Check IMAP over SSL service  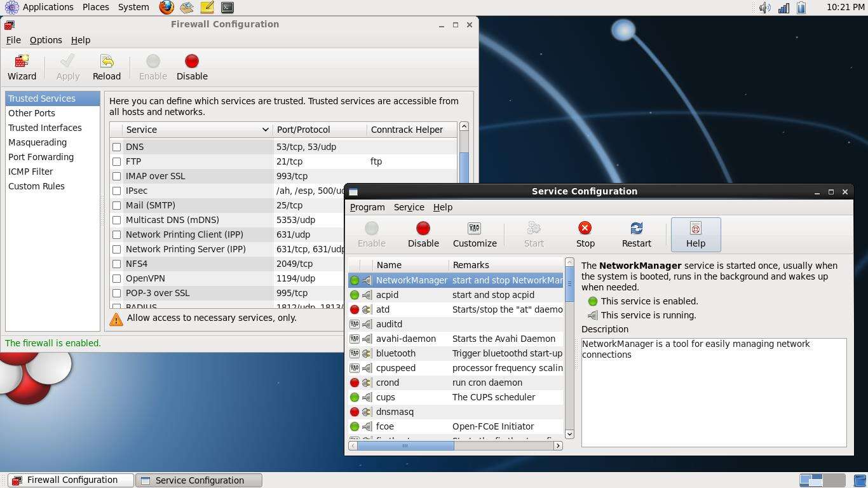[x=117, y=176]
